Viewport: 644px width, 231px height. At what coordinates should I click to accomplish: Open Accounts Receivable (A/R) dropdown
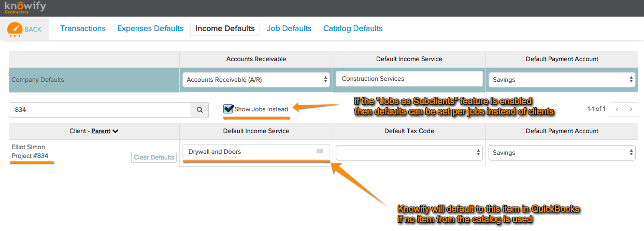[x=256, y=80]
